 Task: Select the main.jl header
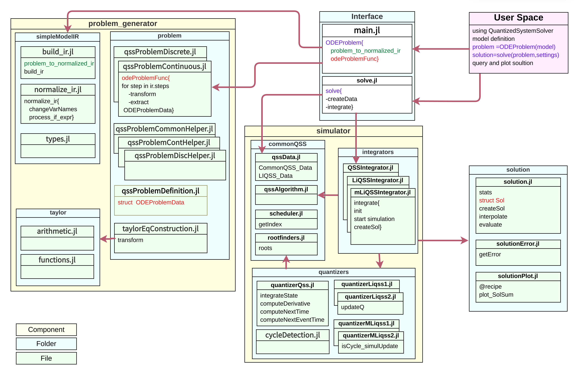coord(367,30)
